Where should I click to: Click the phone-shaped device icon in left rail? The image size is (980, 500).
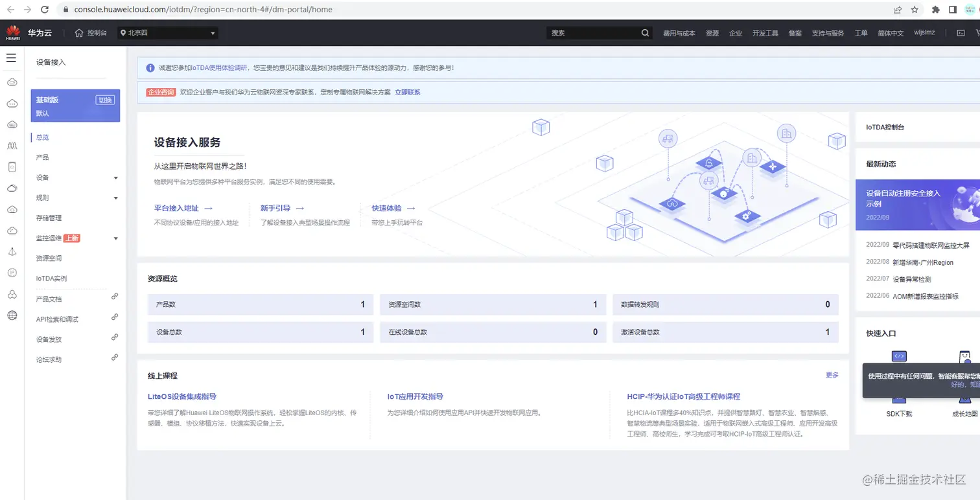click(x=12, y=167)
